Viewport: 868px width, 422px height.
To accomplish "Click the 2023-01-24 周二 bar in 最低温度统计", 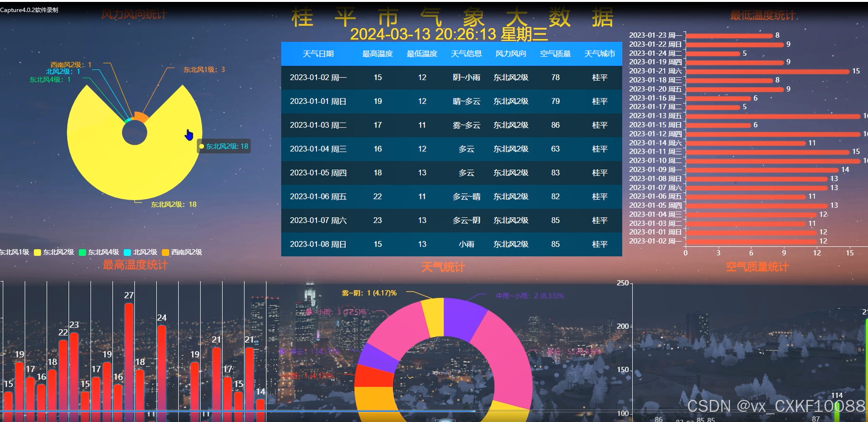I will coord(713,54).
